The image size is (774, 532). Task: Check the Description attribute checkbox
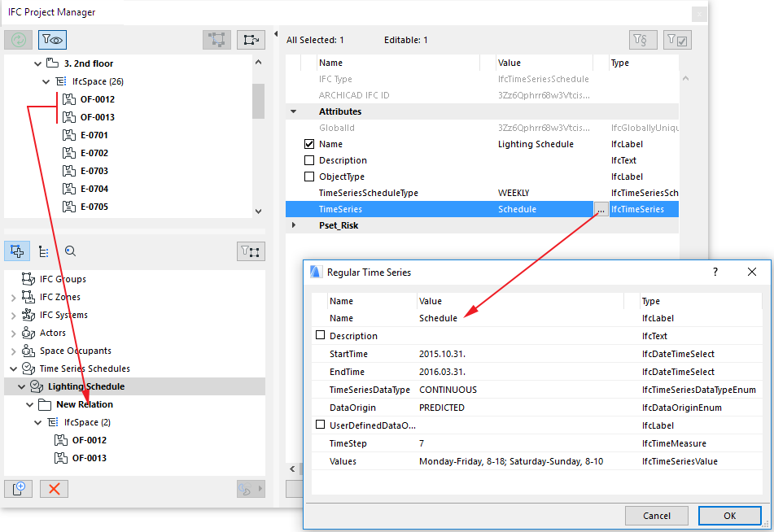coord(309,160)
